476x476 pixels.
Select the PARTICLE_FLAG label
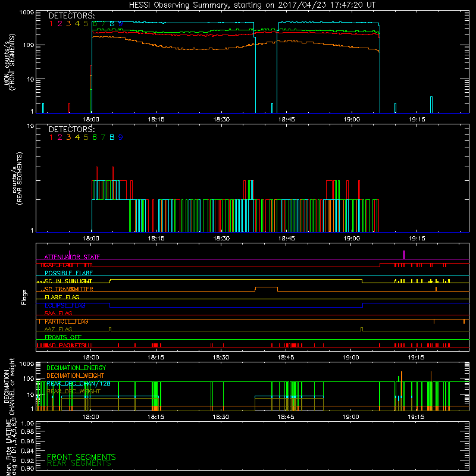67,321
